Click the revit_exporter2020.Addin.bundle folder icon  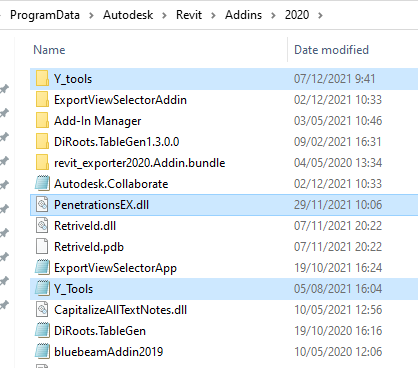pyautogui.click(x=42, y=163)
